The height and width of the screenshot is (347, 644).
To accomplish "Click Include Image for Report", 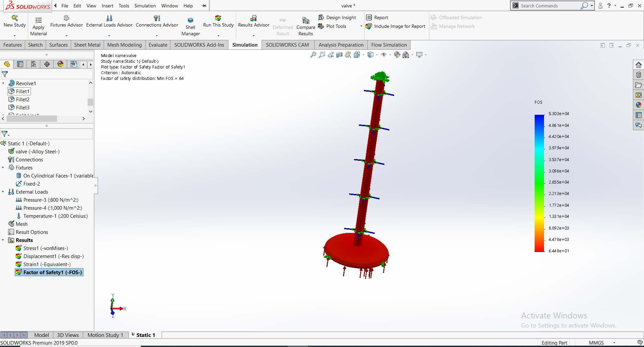I will pyautogui.click(x=395, y=26).
